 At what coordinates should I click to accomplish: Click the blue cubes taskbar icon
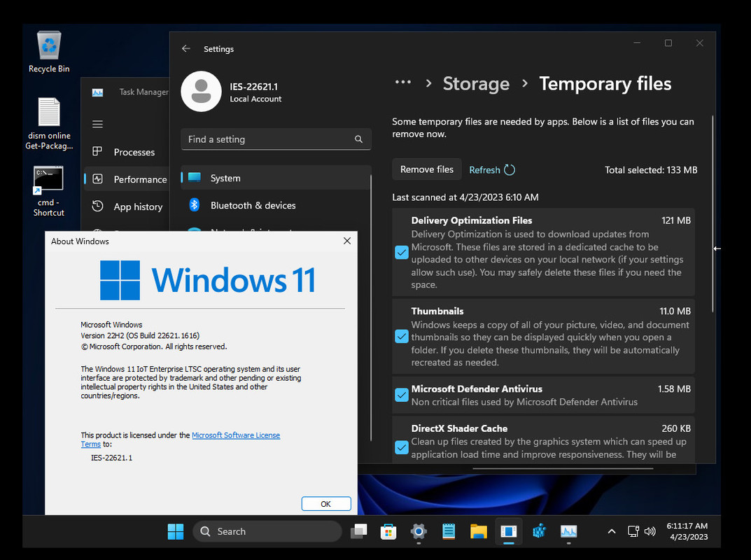tap(539, 531)
